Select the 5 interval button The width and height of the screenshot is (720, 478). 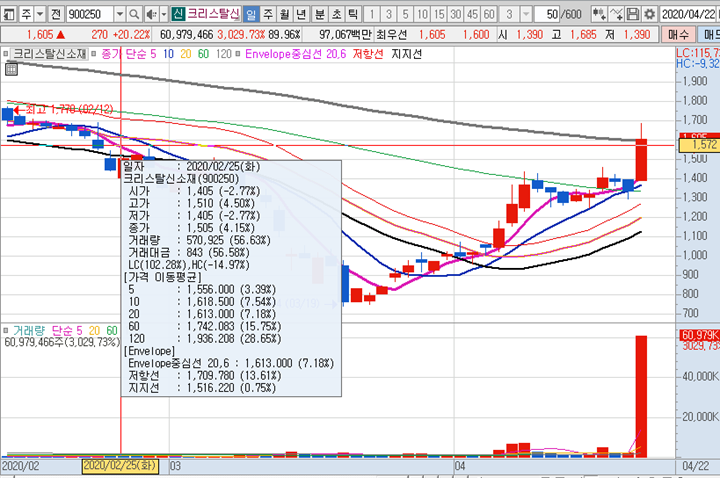coord(405,15)
